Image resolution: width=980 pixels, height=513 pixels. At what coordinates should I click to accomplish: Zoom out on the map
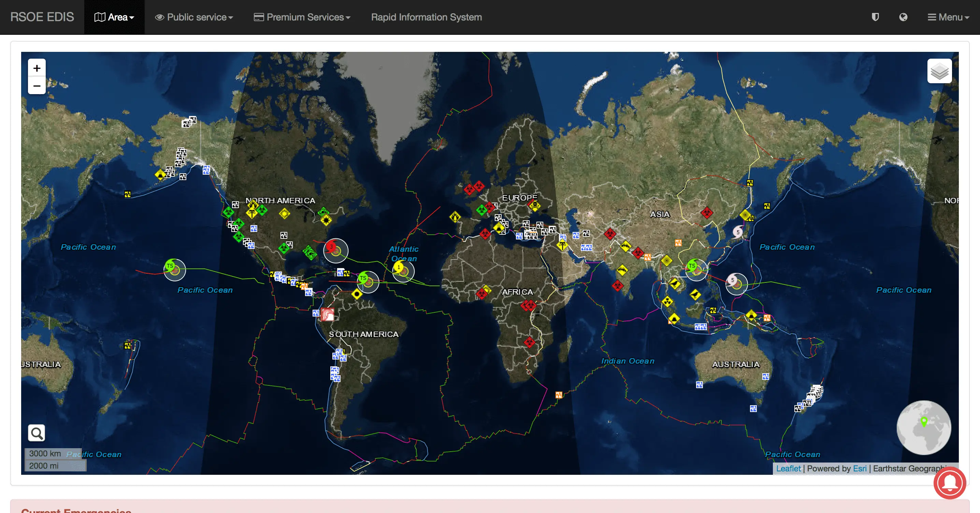tap(37, 86)
